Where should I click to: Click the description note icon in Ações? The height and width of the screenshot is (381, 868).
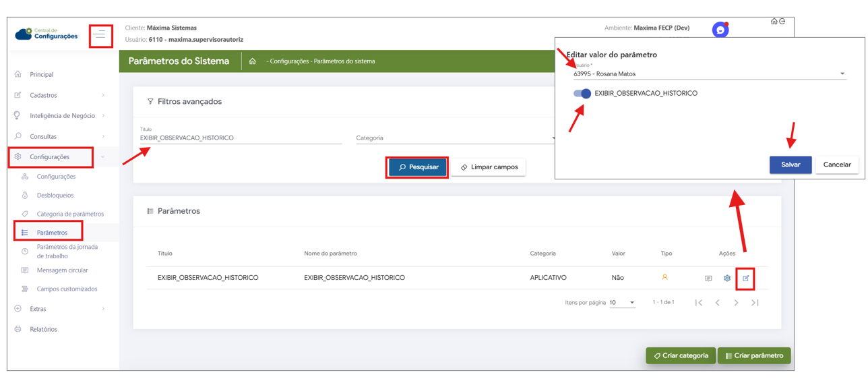pyautogui.click(x=708, y=278)
